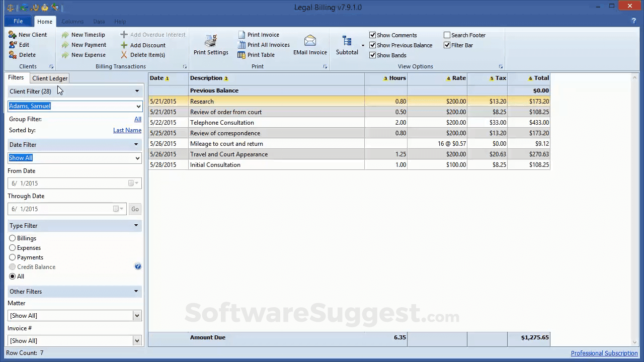Collapse the Other Filters section
Screen dimensions: 644x362
tap(136, 291)
